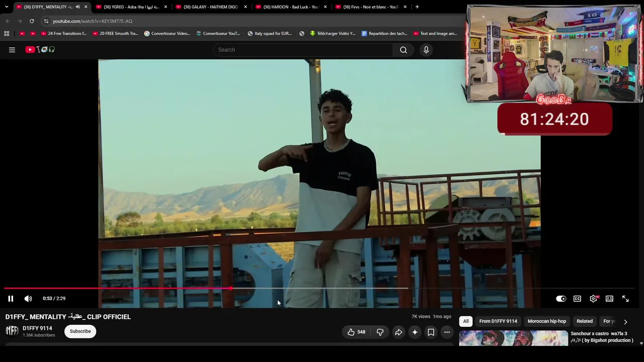Switch to theater mode
The width and height of the screenshot is (644, 362).
point(609,299)
